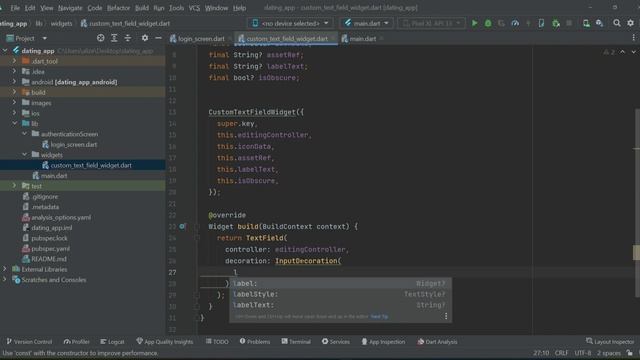The height and width of the screenshot is (360, 640).
Task: Click the editor vertical scrollbar
Action: 637,203
